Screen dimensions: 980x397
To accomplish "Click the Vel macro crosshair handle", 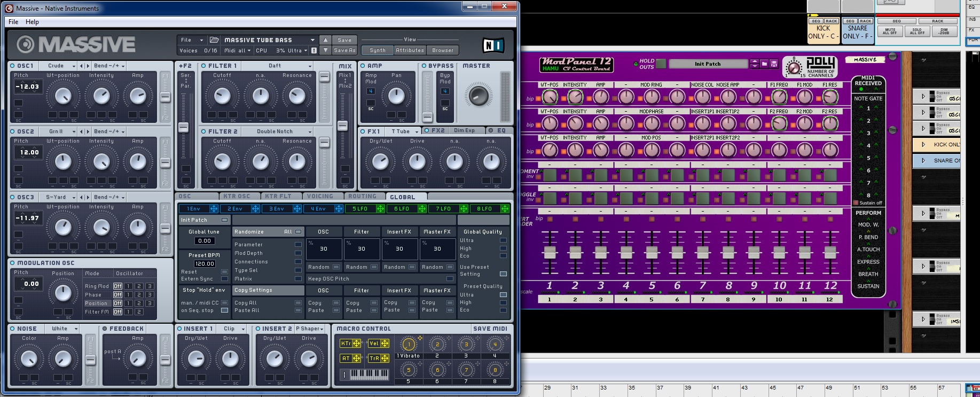I will (x=385, y=344).
